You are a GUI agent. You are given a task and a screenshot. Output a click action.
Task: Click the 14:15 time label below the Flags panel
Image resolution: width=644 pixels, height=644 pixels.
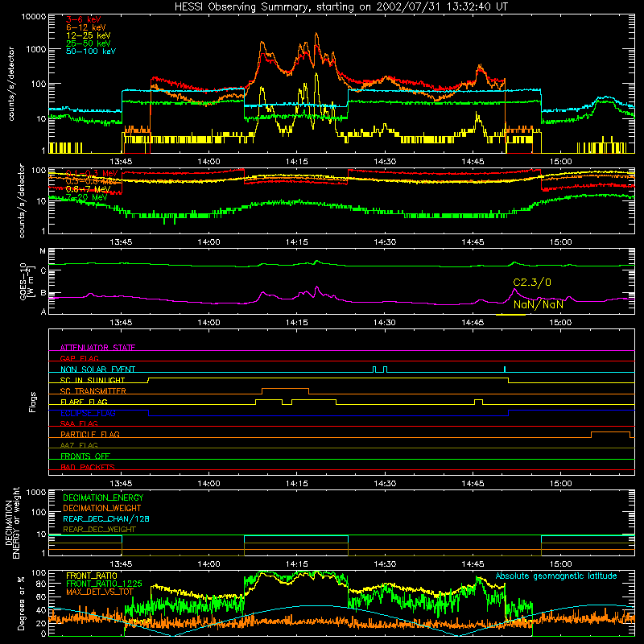click(296, 484)
